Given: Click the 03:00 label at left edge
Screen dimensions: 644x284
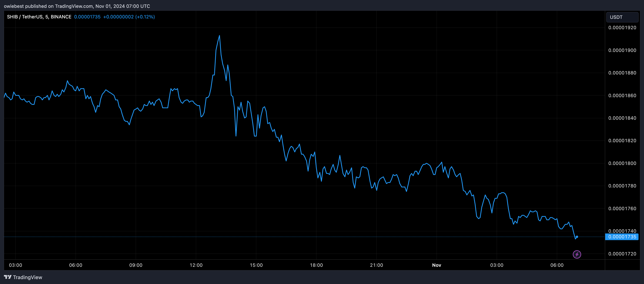Looking at the screenshot, I should pyautogui.click(x=15, y=265).
